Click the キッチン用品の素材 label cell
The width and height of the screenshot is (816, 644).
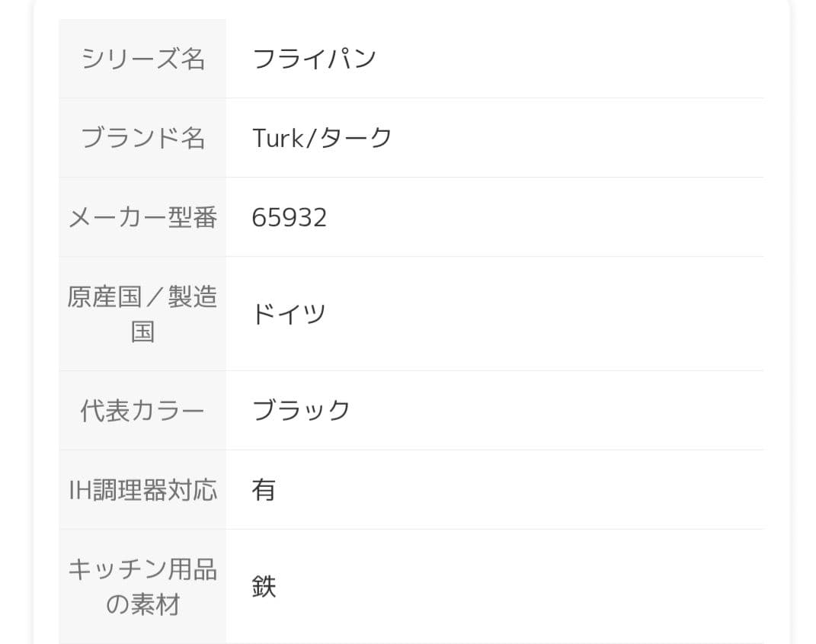(x=142, y=587)
